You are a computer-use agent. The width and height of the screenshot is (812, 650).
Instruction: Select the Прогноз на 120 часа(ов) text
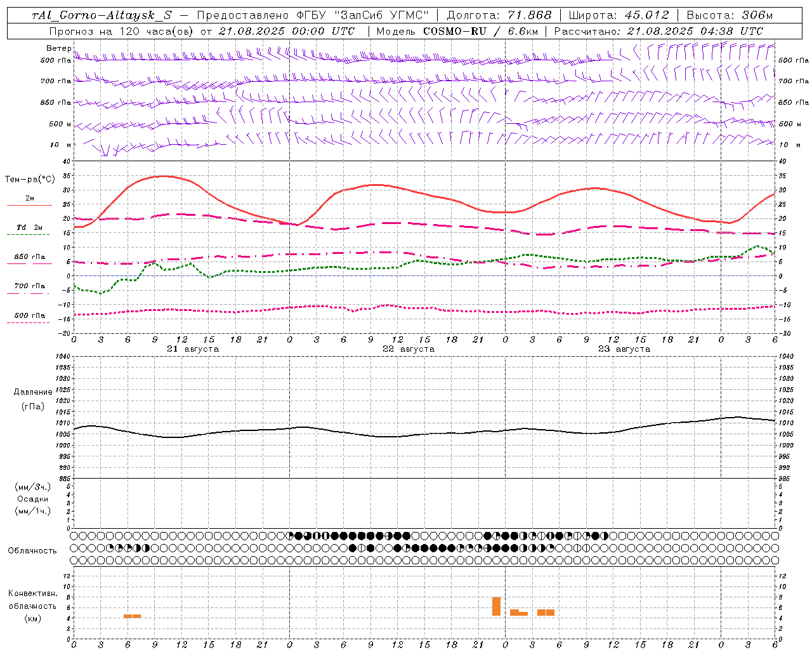pos(122,31)
